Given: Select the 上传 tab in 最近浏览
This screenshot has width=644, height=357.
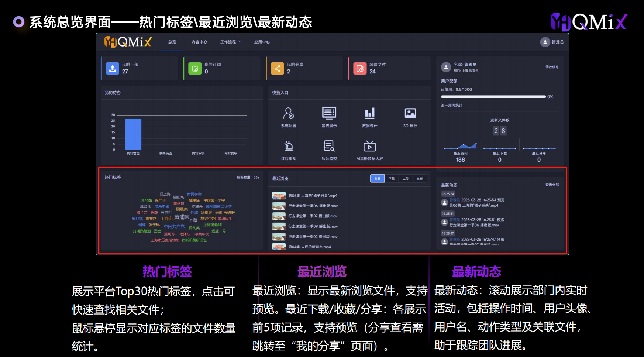Looking at the screenshot, I should (406, 179).
